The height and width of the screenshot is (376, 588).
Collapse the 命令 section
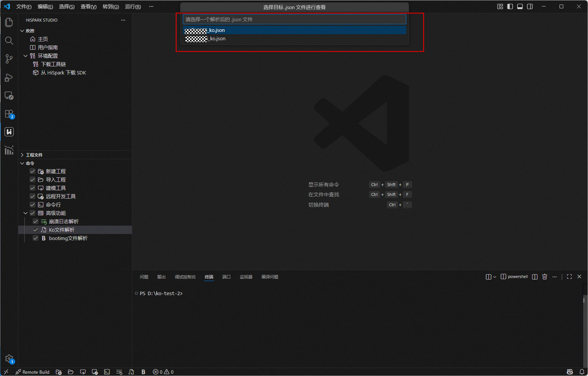22,163
